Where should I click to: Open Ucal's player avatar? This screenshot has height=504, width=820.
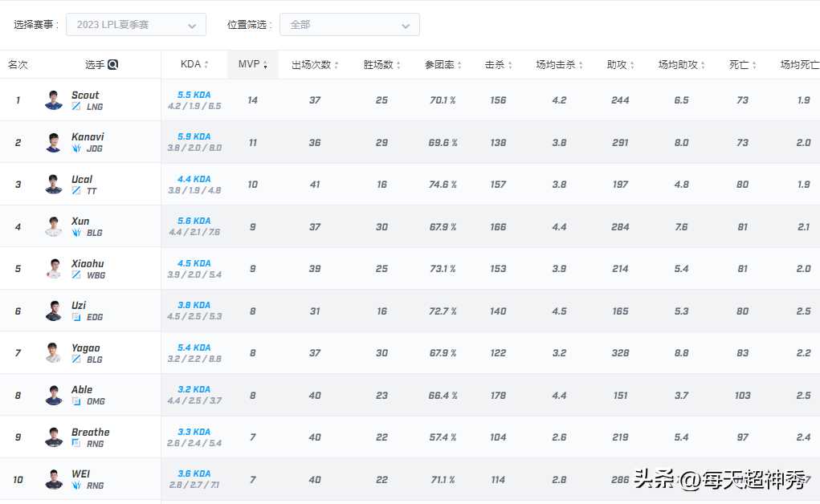point(53,184)
